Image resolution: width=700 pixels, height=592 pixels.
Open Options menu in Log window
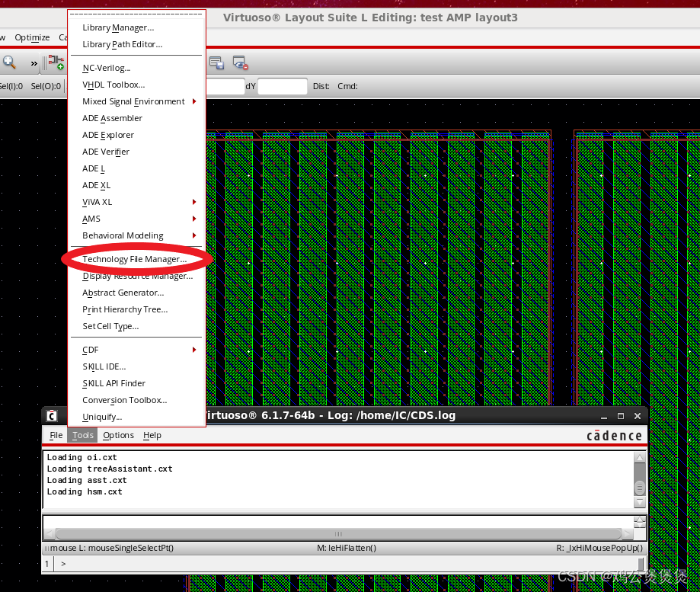pyautogui.click(x=118, y=435)
